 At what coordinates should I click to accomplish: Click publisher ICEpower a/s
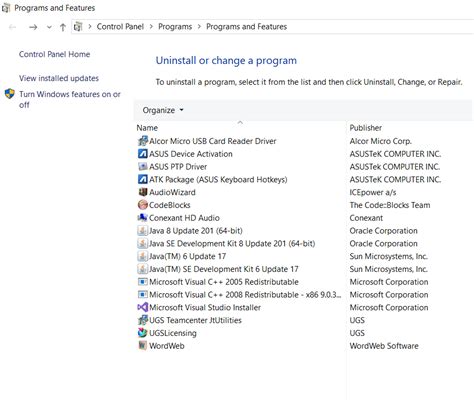click(x=373, y=192)
